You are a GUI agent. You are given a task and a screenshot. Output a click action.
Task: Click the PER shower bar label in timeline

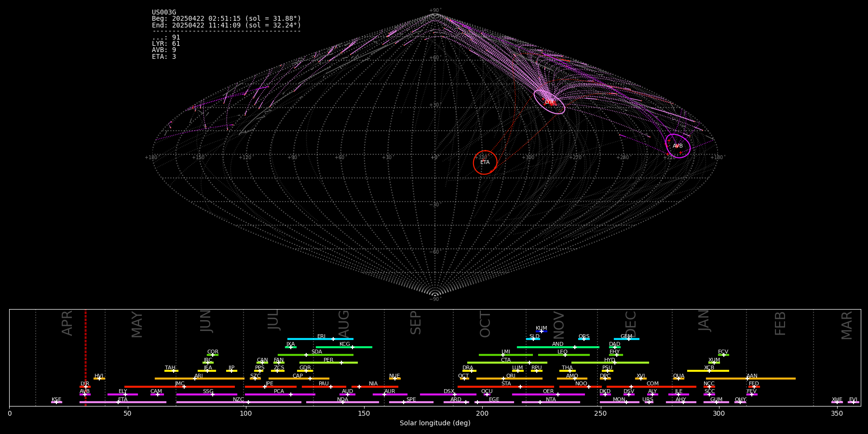click(328, 360)
